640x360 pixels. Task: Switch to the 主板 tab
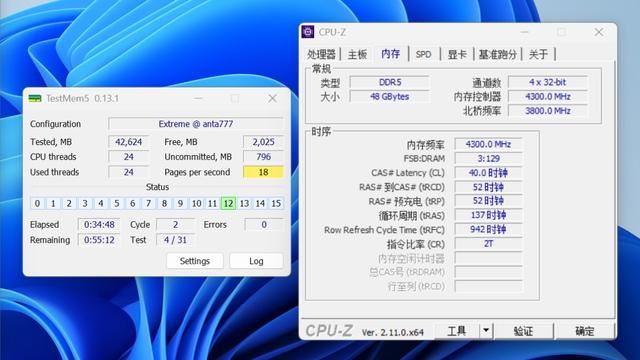point(357,54)
